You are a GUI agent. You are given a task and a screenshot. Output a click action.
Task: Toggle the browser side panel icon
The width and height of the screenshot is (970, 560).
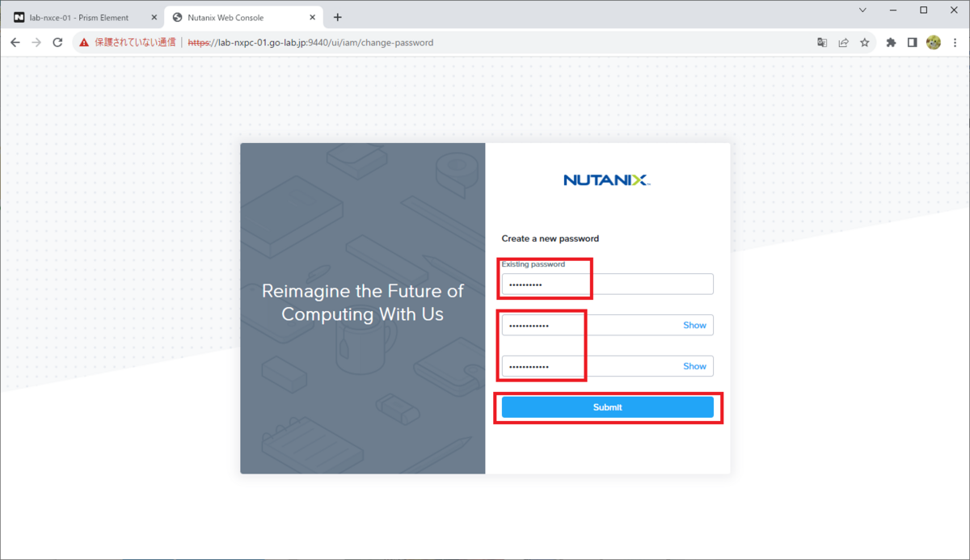pos(912,43)
